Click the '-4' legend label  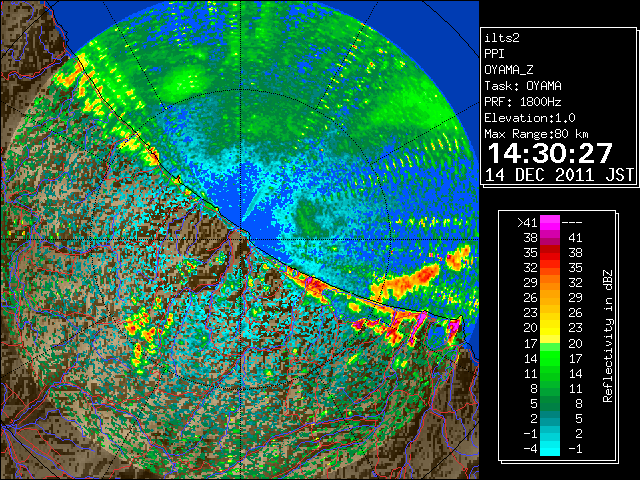pyautogui.click(x=530, y=449)
